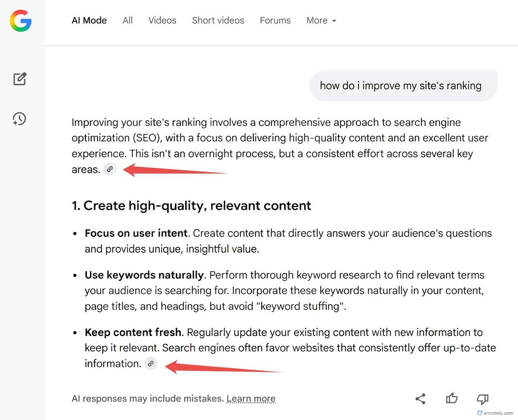518x420 pixels.
Task: Switch to the All results tab
Action: click(127, 20)
